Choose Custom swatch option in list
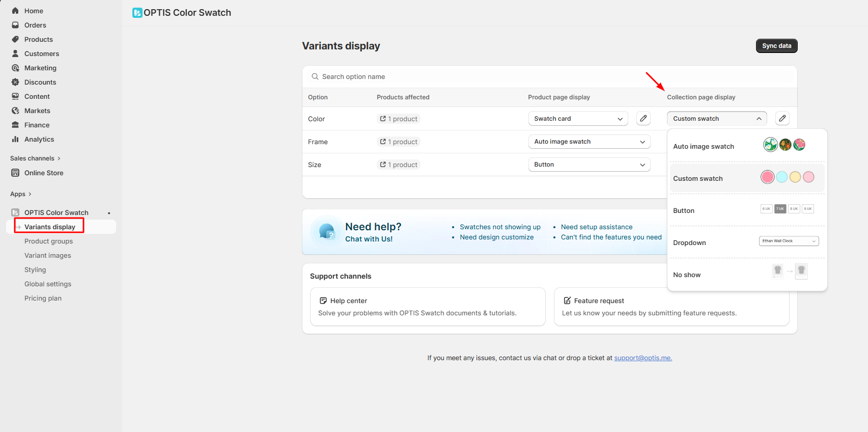 [747, 178]
